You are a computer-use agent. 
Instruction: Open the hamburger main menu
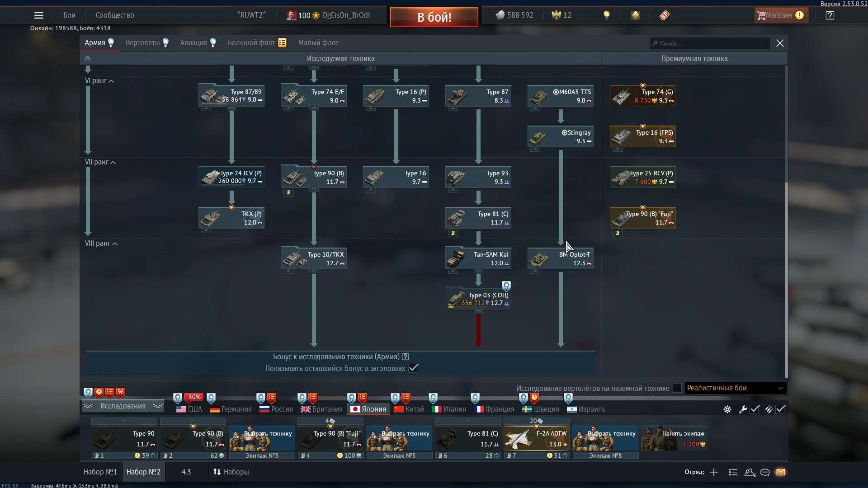[x=39, y=15]
